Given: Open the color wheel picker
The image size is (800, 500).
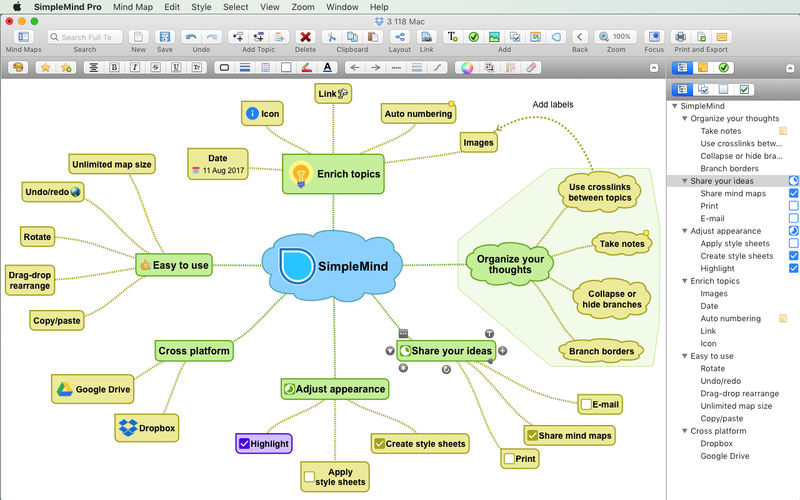Looking at the screenshot, I should click(467, 67).
